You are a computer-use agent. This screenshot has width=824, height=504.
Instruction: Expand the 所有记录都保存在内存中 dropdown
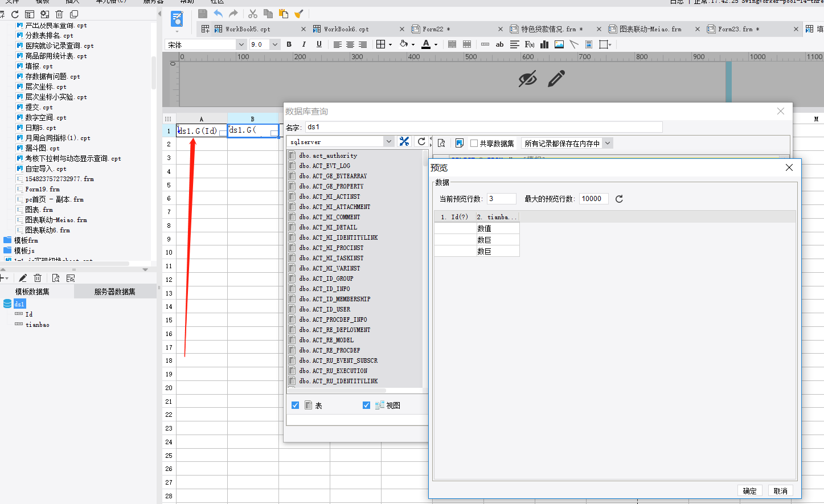click(608, 144)
